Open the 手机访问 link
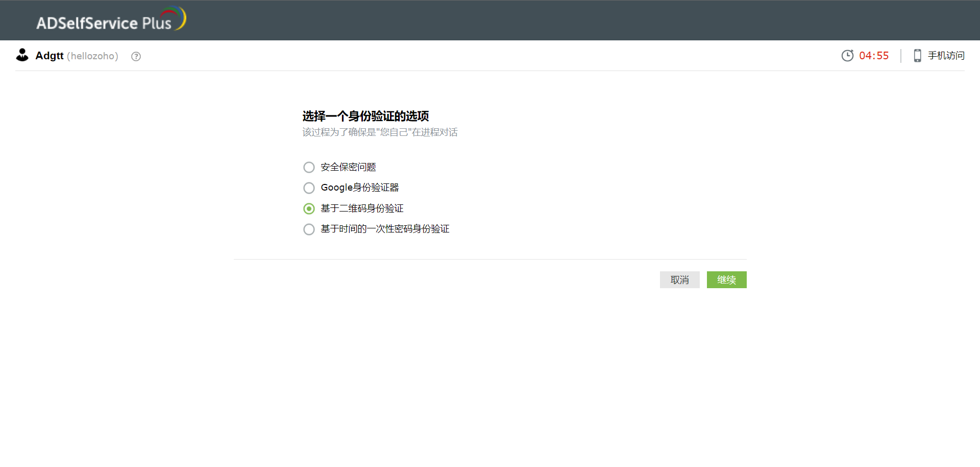980x467 pixels. point(946,56)
